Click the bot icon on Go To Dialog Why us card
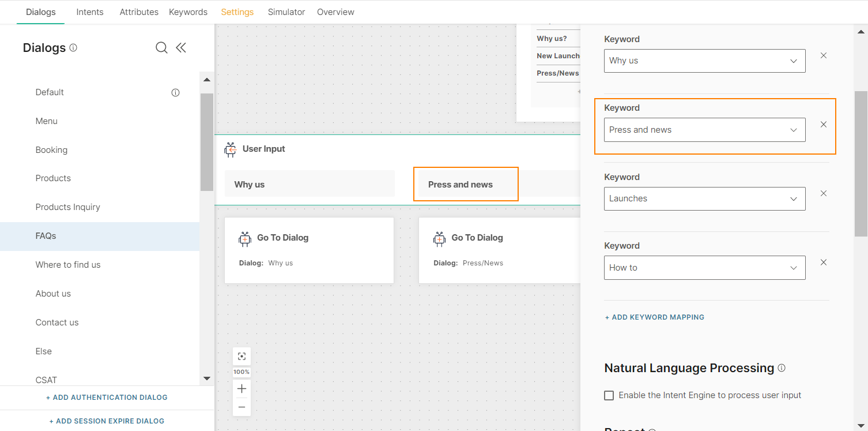The width and height of the screenshot is (868, 431). point(244,238)
